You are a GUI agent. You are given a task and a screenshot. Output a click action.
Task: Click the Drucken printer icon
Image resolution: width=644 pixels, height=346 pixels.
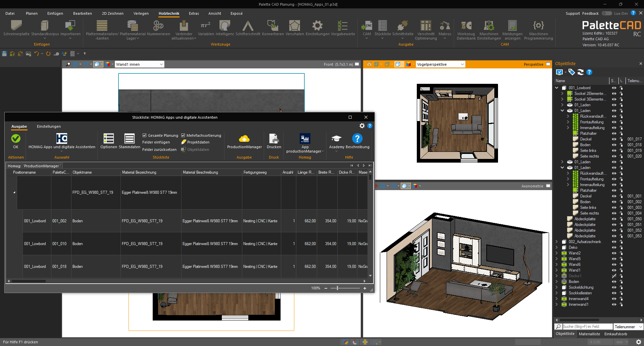[274, 139]
